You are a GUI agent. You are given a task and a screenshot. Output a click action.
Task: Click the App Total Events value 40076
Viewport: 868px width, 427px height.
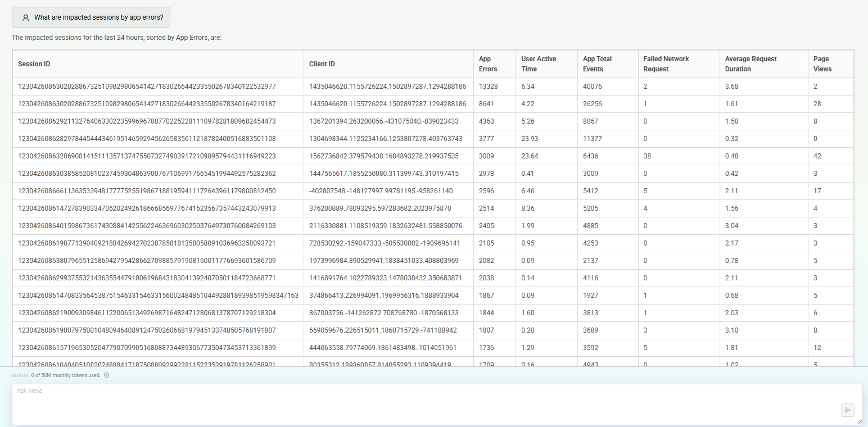pos(593,87)
